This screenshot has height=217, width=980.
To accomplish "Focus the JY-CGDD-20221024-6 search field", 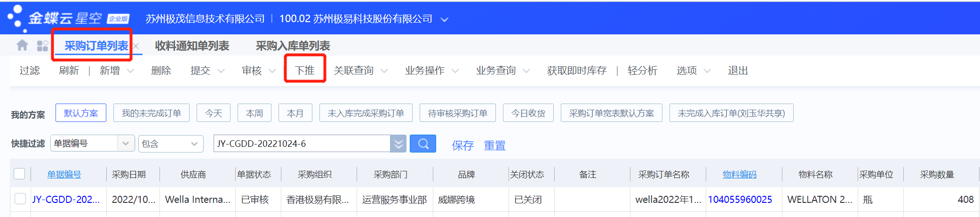I will [302, 144].
